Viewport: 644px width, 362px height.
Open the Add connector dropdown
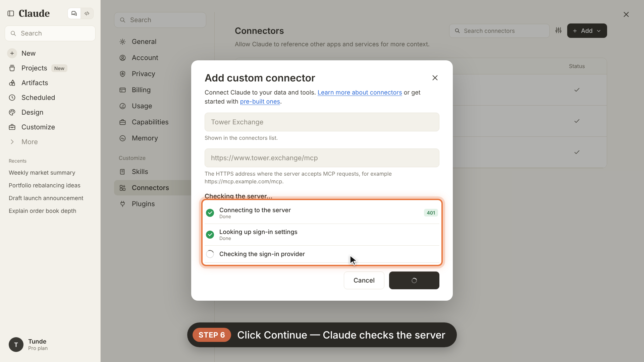coord(587,31)
